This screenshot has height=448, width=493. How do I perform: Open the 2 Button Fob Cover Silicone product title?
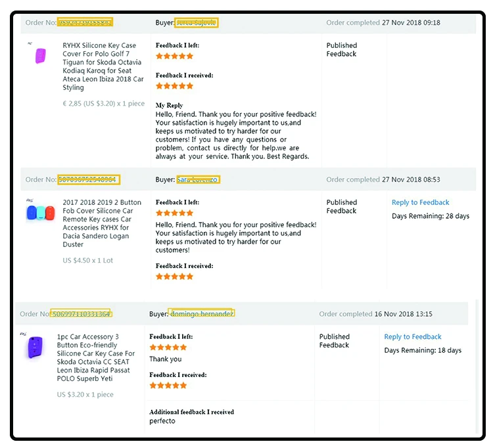[x=102, y=223]
